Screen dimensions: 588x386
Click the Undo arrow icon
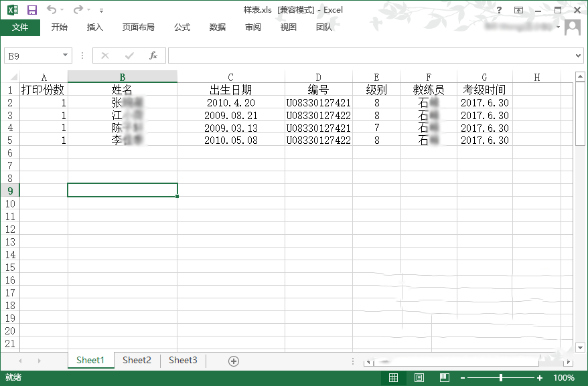[52, 10]
